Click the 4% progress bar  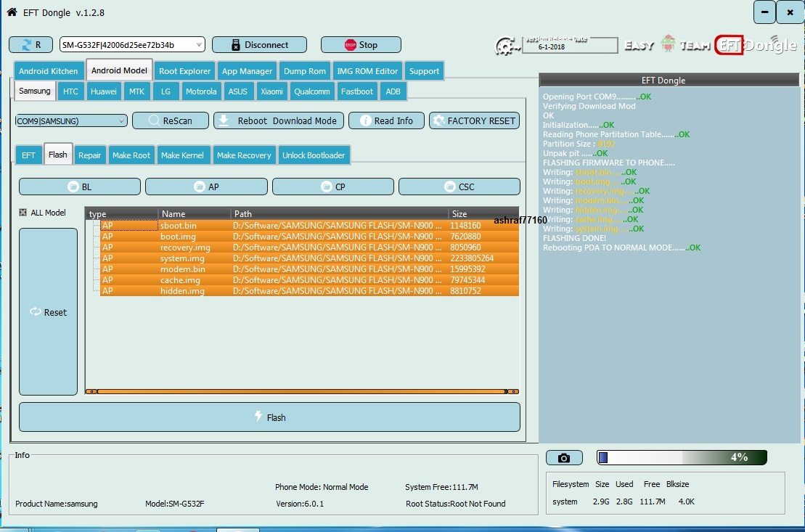click(x=682, y=457)
